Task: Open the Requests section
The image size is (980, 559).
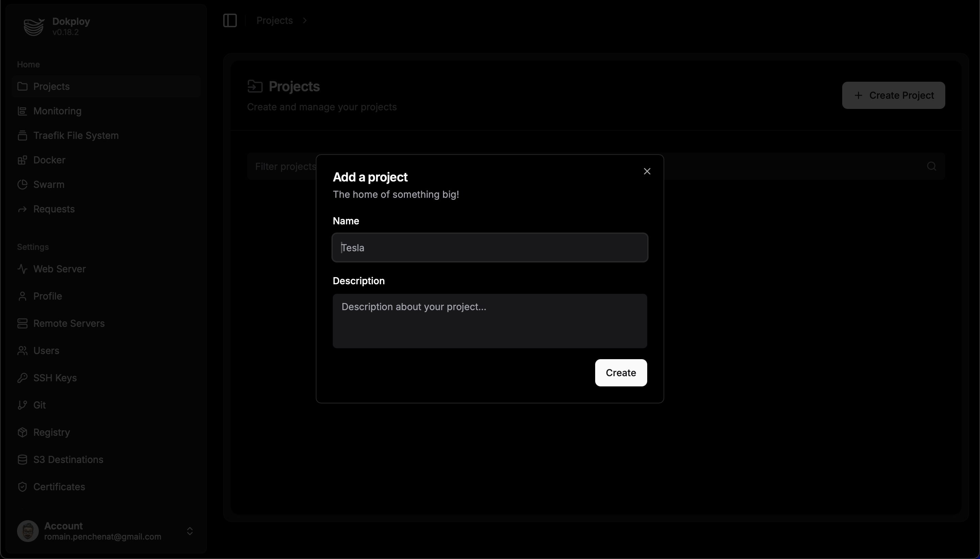Action: [54, 209]
